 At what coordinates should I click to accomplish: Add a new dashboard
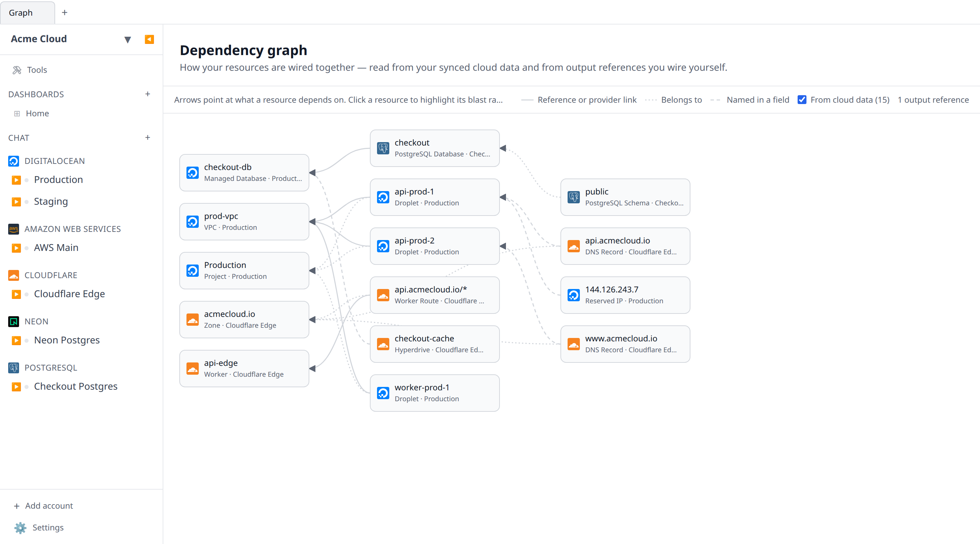coord(148,94)
